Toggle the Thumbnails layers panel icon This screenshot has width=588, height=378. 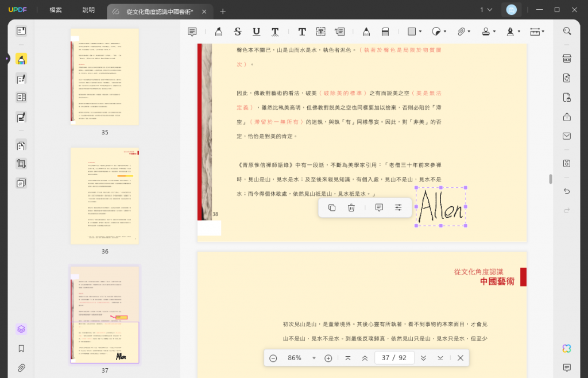coord(21,329)
